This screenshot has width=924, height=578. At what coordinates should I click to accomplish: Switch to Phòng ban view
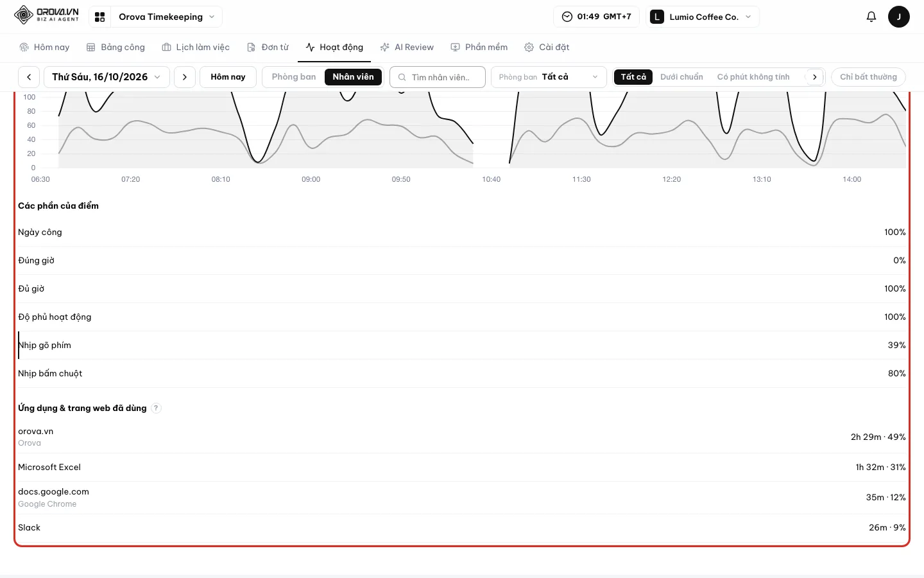(294, 77)
